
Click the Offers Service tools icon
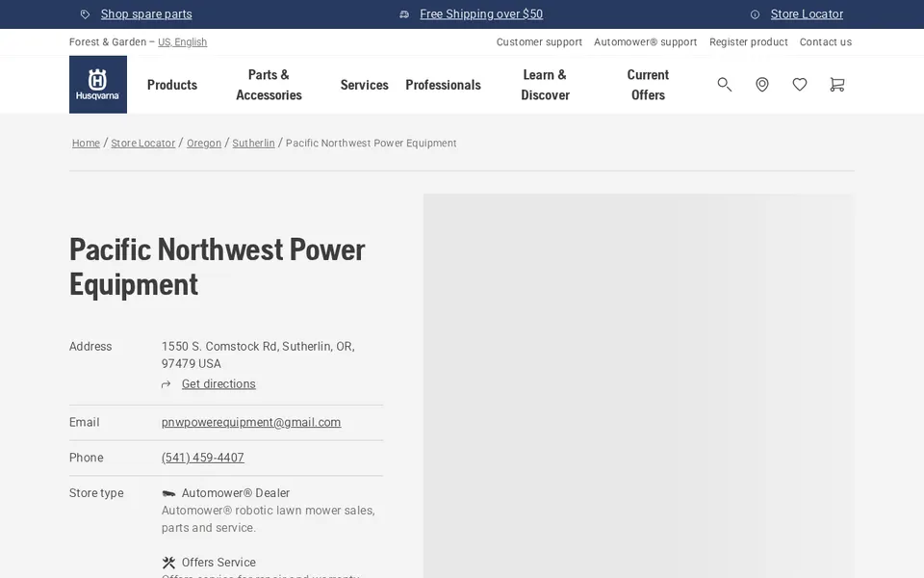(168, 563)
